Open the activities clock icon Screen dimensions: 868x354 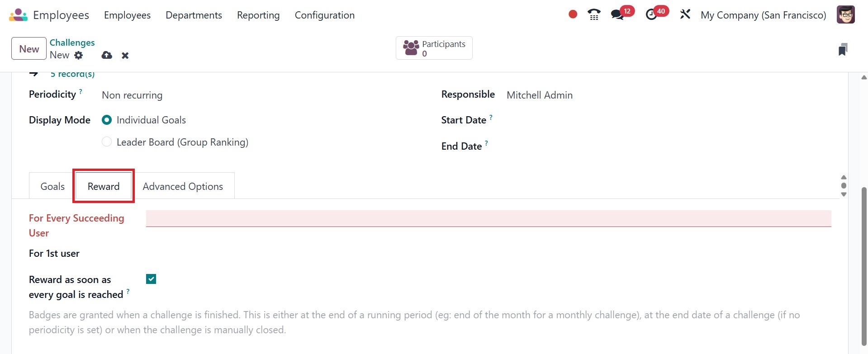(x=651, y=15)
